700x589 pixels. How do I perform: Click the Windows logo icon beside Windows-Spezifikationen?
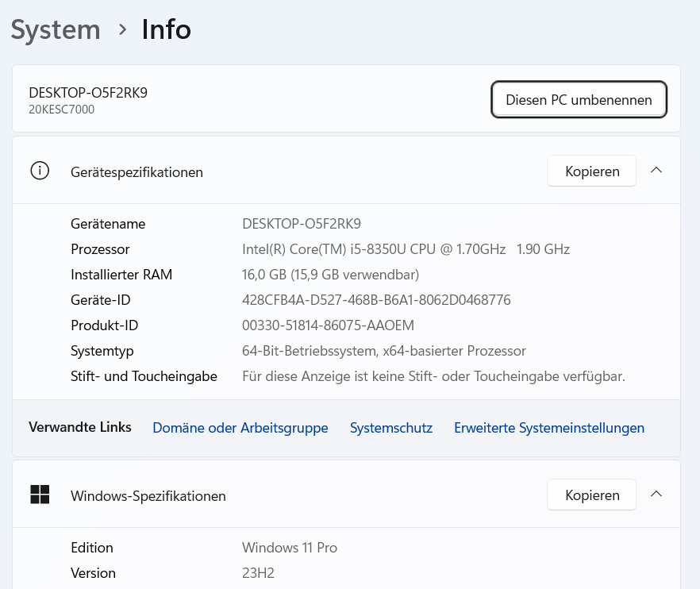click(x=40, y=495)
